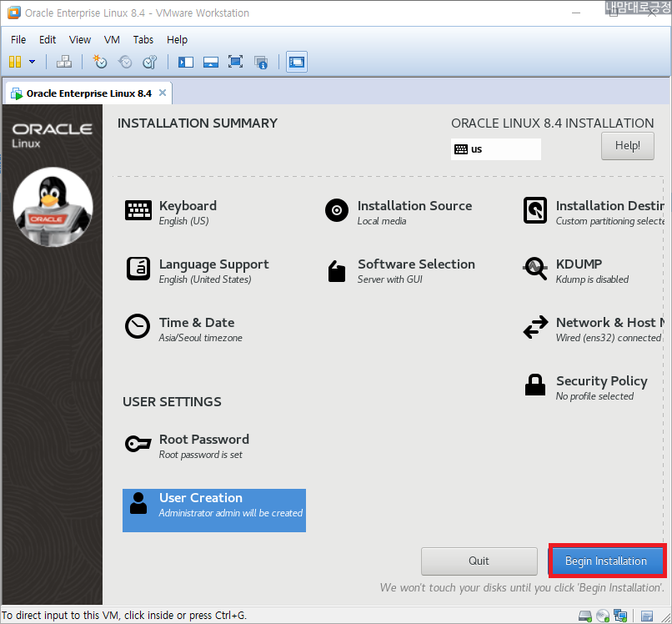672x624 pixels.
Task: Click the Quit button
Action: (x=479, y=561)
